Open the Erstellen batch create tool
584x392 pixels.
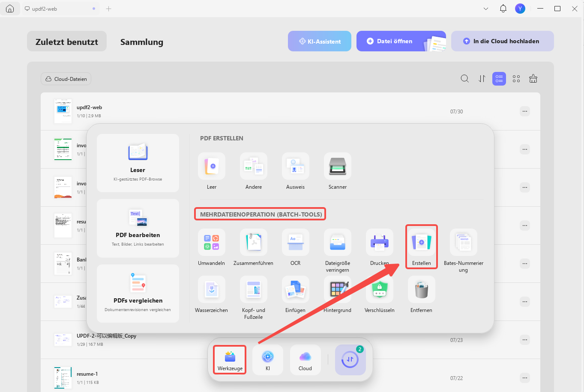tap(422, 242)
